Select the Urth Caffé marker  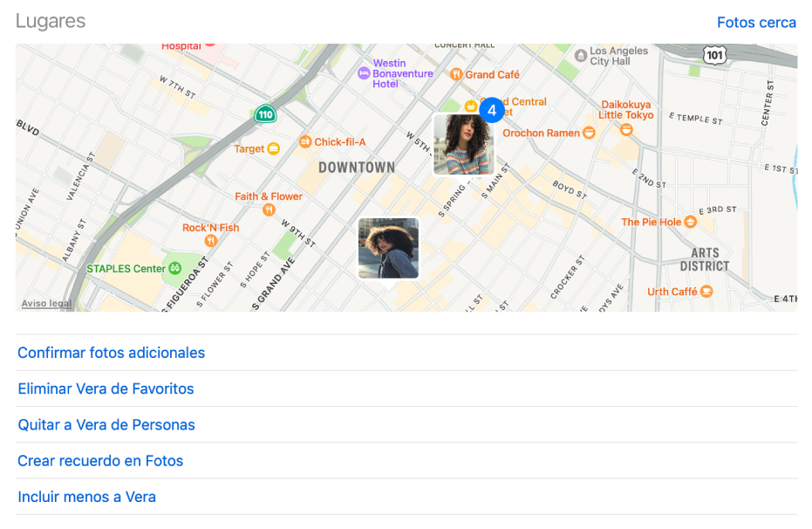[706, 291]
